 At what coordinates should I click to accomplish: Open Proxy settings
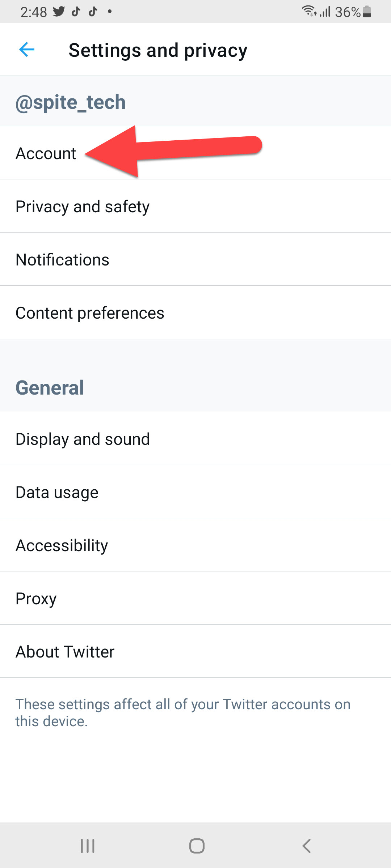tap(36, 599)
